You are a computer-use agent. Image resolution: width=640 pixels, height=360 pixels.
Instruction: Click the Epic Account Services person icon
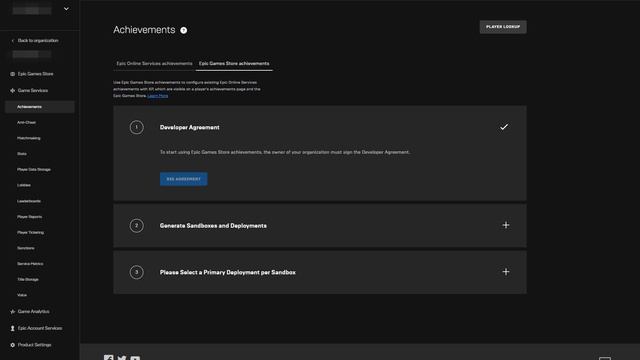click(x=12, y=328)
